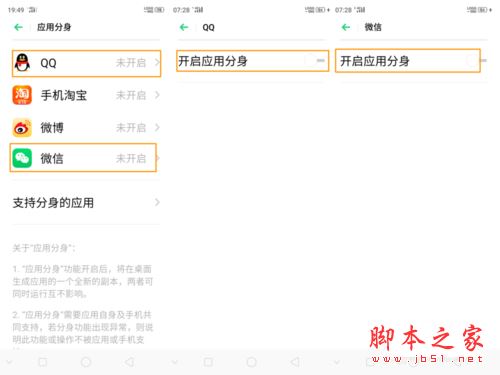Enable 开启应用分身 switch on 微信 screen

coord(477,61)
